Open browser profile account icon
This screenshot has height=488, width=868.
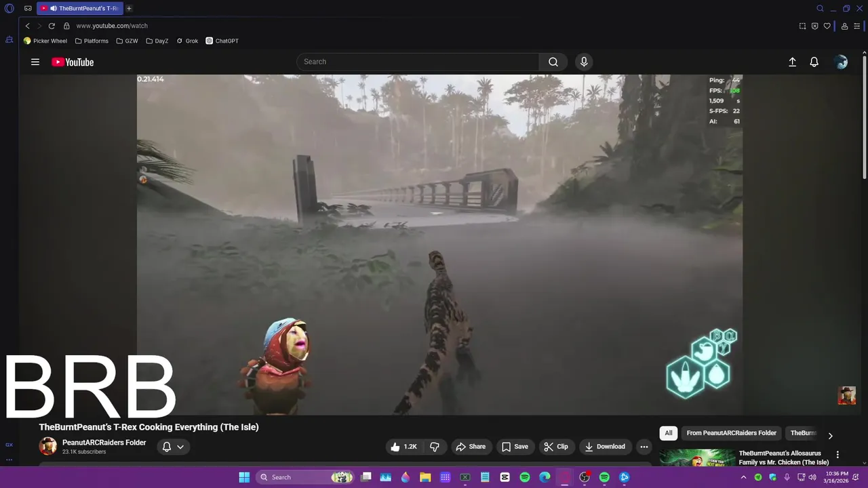pos(844,26)
